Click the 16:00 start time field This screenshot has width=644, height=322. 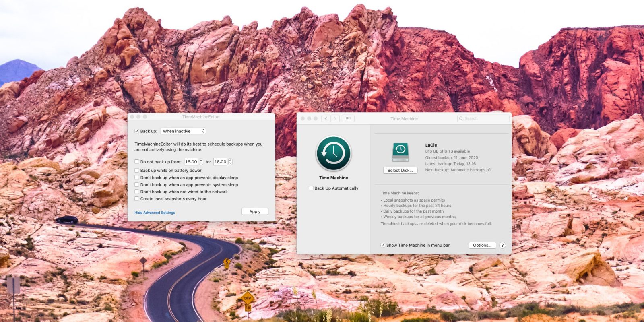click(191, 162)
